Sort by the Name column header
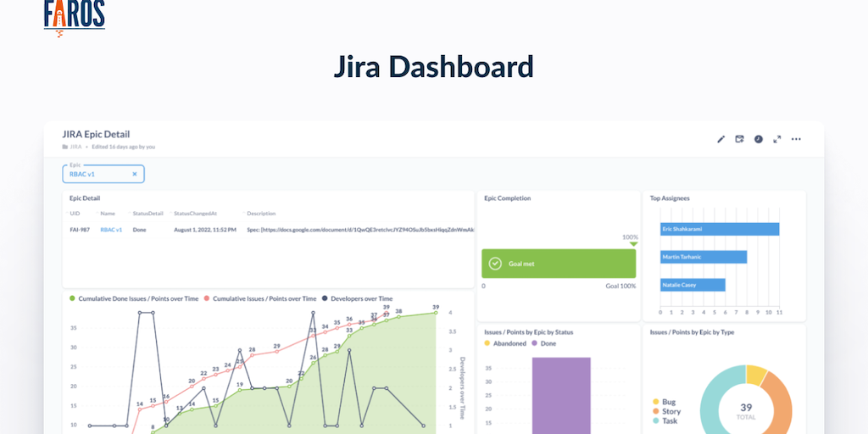 tap(108, 214)
